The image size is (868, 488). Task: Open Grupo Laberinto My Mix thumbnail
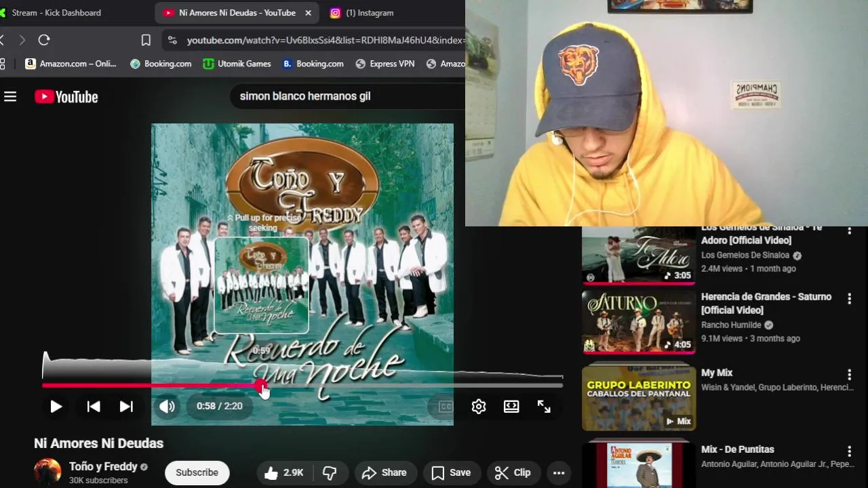pyautogui.click(x=639, y=399)
